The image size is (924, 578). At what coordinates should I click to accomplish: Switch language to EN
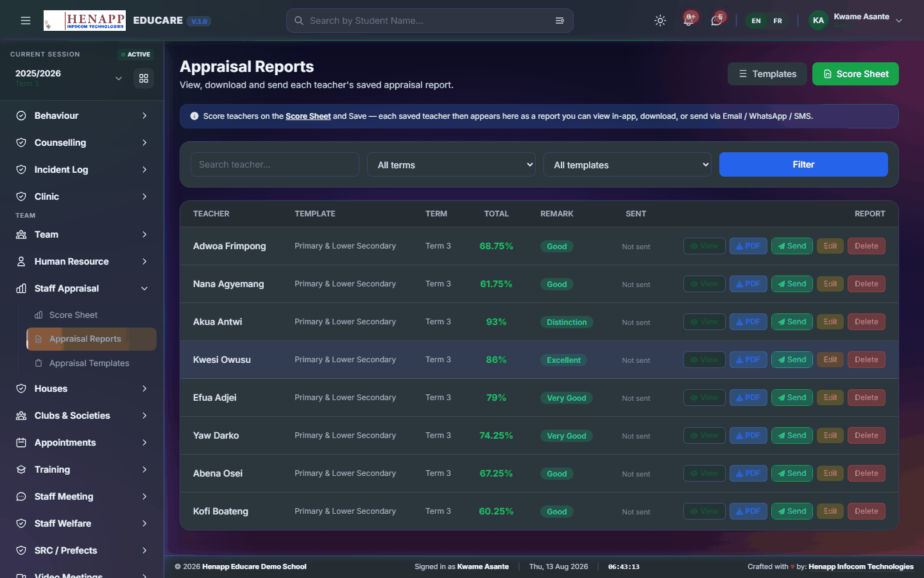click(x=757, y=21)
